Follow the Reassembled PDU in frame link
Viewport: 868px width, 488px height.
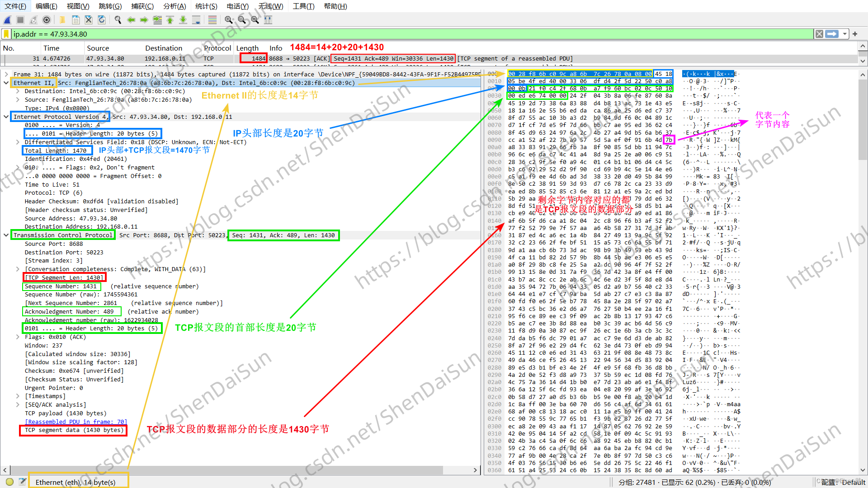(x=76, y=422)
